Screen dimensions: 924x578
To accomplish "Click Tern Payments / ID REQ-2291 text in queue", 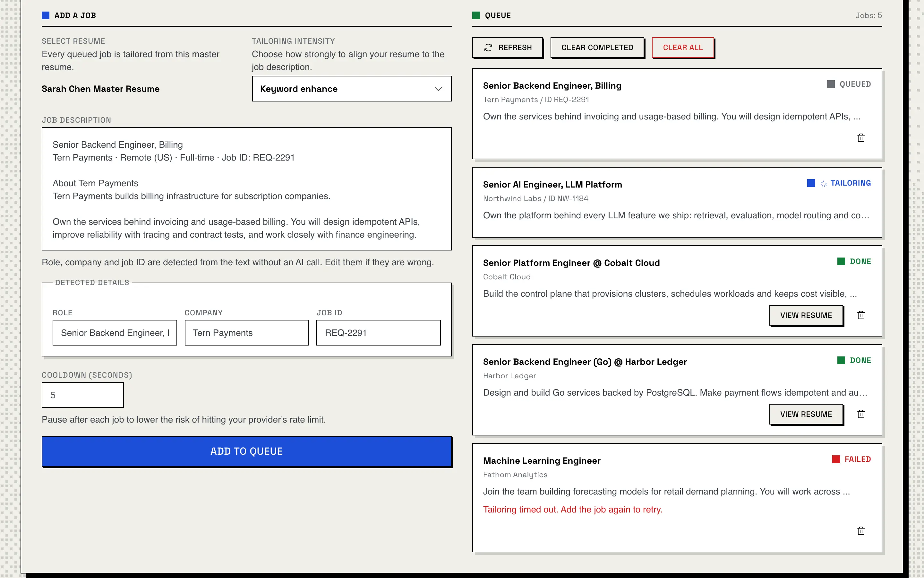I will point(536,100).
